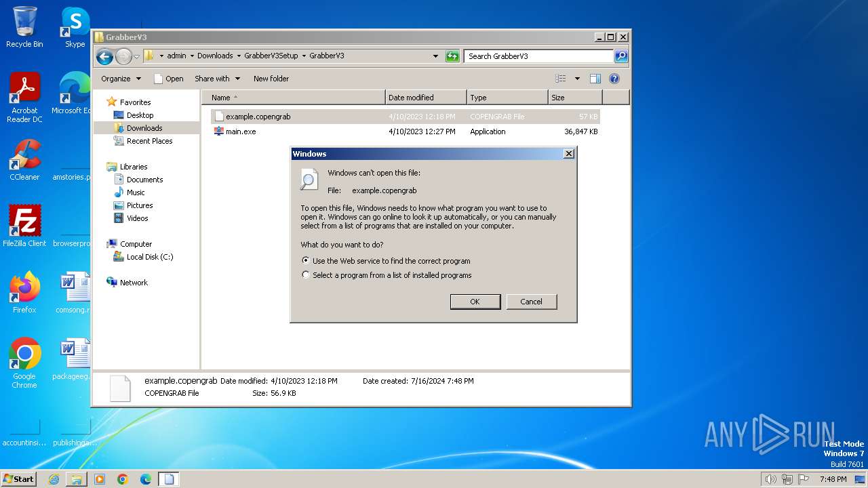Open FileZilla Client desktop icon
Screen dimensions: 868x488
click(24, 226)
